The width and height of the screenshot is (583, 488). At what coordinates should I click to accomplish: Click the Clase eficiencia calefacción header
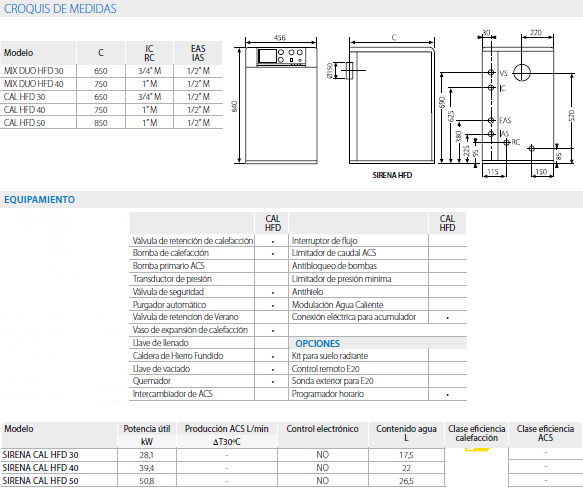(477, 433)
